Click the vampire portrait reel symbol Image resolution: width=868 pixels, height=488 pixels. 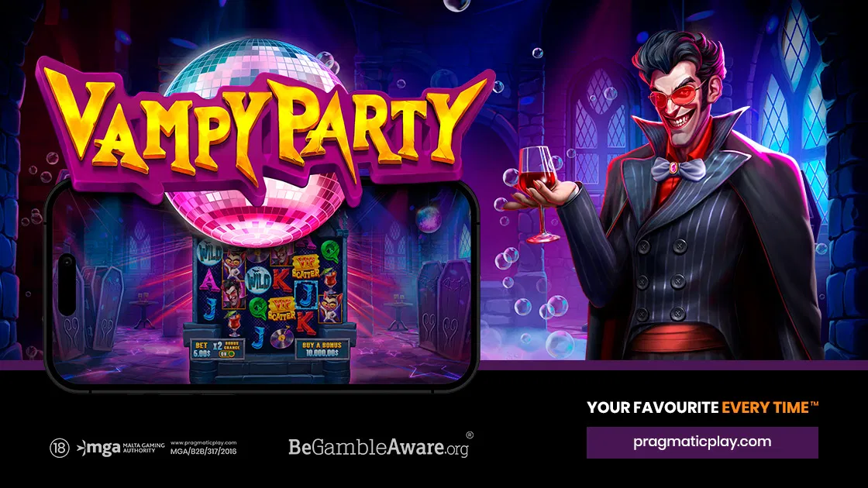[x=233, y=294]
